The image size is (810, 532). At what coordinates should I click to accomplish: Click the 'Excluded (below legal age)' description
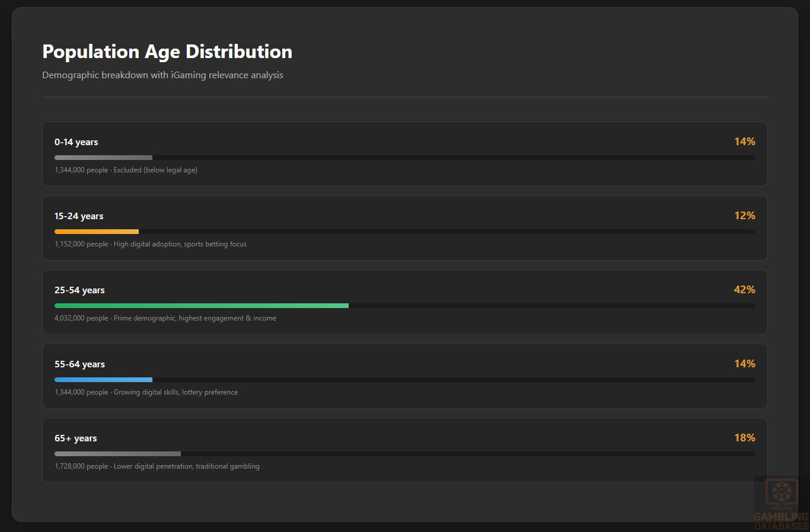click(x=155, y=170)
